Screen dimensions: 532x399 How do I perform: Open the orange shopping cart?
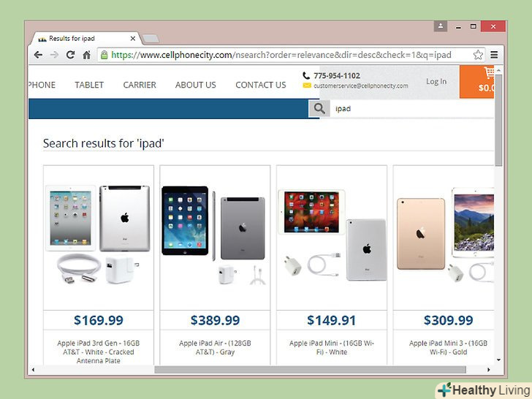pos(476,82)
